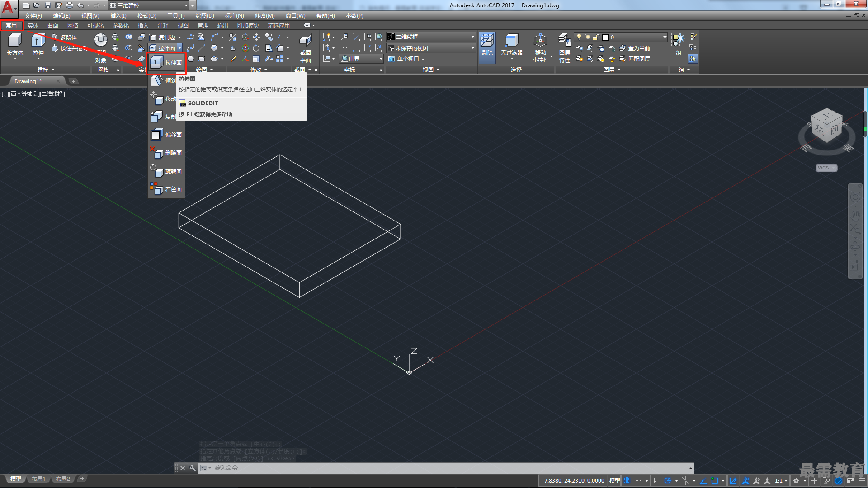The image size is (868, 488).
Task: Toggle ortho mode in status bar
Action: coord(657,481)
